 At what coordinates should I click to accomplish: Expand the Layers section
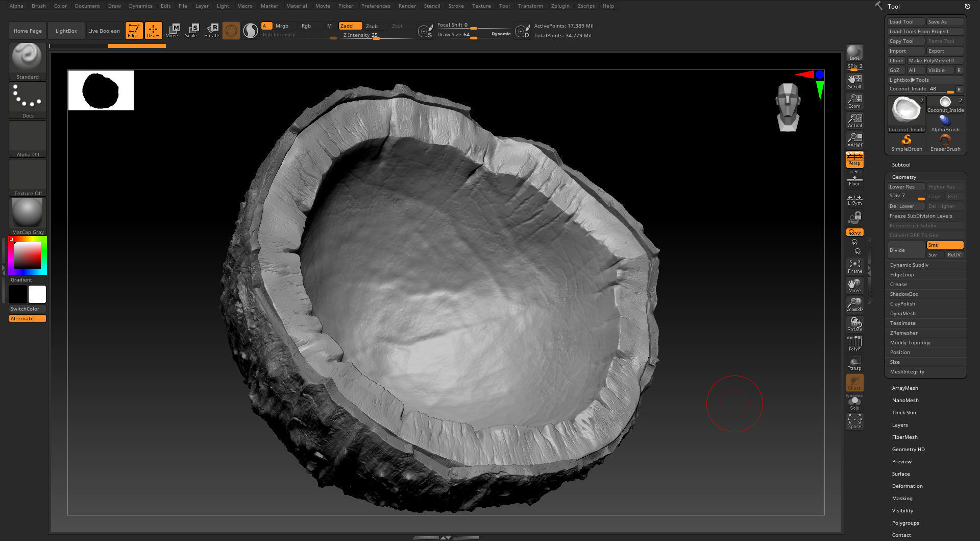coord(900,425)
